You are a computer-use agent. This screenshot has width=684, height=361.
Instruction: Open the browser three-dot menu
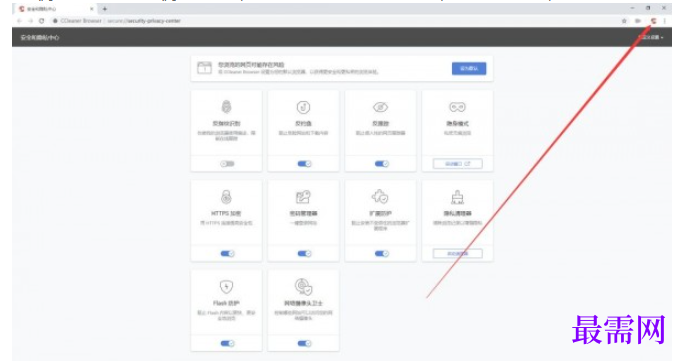coord(665,20)
